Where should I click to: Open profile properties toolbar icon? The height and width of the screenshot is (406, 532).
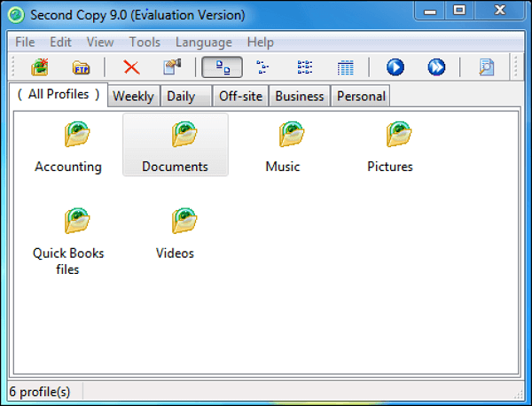tap(172, 66)
